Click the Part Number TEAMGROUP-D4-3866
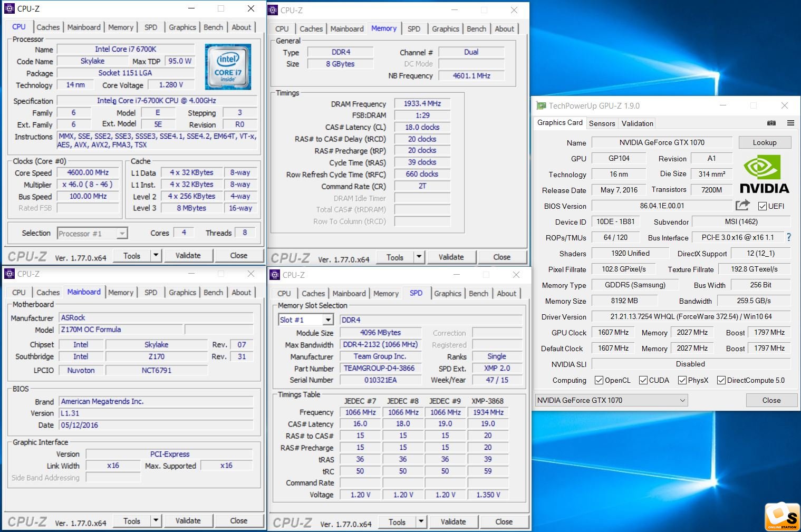Image resolution: width=801 pixels, height=532 pixels. [x=380, y=368]
